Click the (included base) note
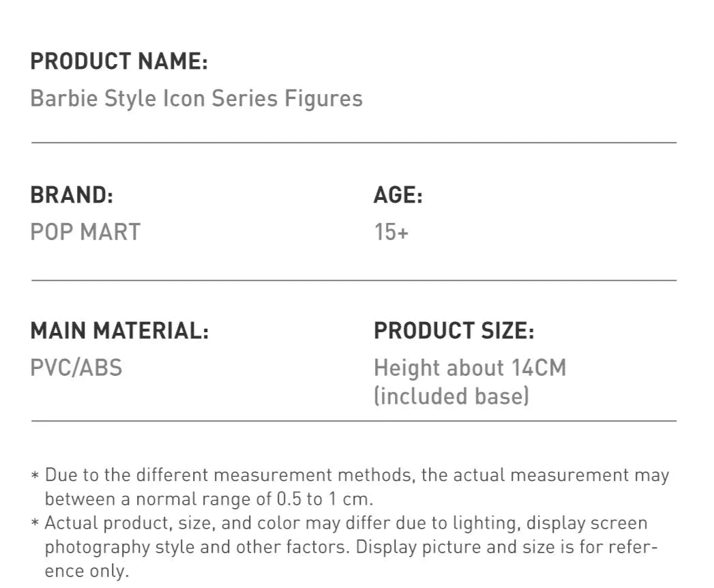 click(451, 396)
